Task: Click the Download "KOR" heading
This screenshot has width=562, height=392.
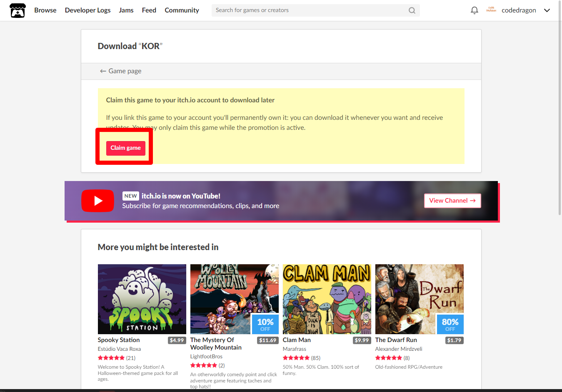Action: click(x=130, y=46)
